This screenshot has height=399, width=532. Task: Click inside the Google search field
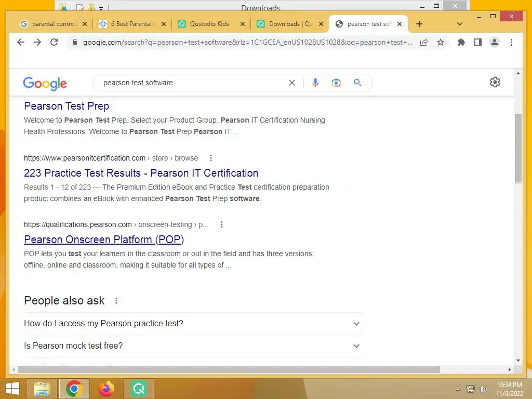[x=193, y=83]
